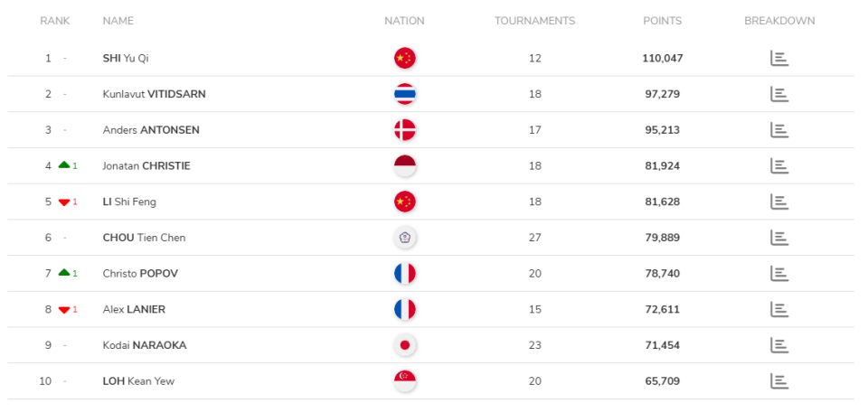Click the Denmark flag for Anders Antonsen
This screenshot has height=413, width=868.
(x=404, y=129)
